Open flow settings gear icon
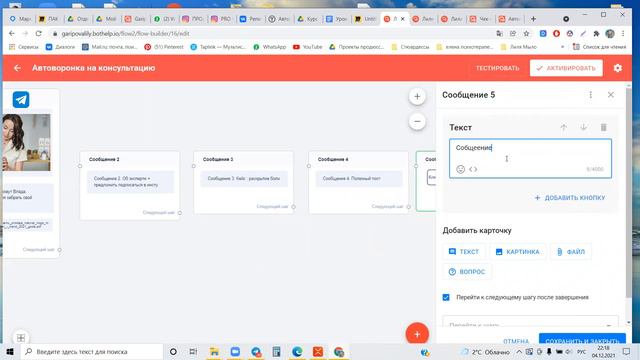The image size is (640, 360). pyautogui.click(x=618, y=68)
